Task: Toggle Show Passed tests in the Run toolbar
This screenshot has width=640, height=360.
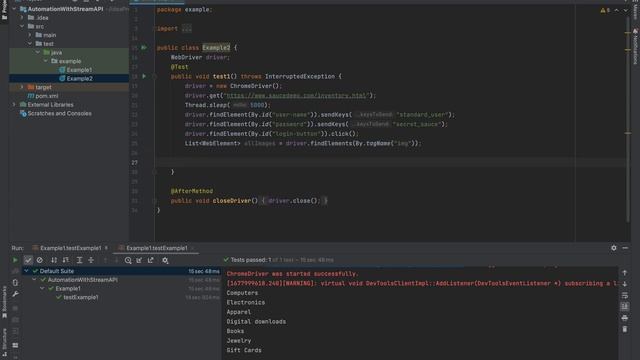Action: 28,260
